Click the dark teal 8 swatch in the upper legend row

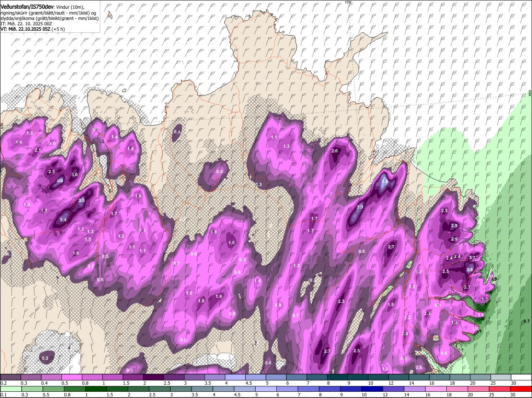pyautogui.click(x=337, y=377)
